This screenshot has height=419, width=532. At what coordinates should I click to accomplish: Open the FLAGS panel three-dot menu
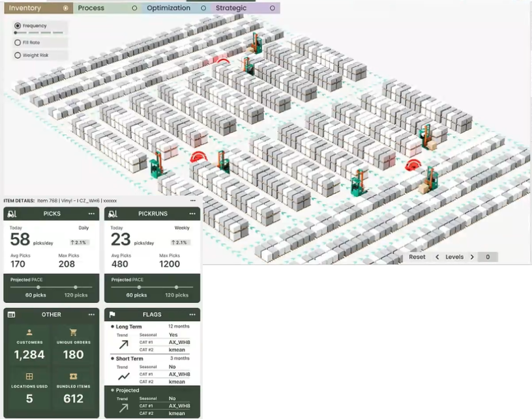point(192,315)
